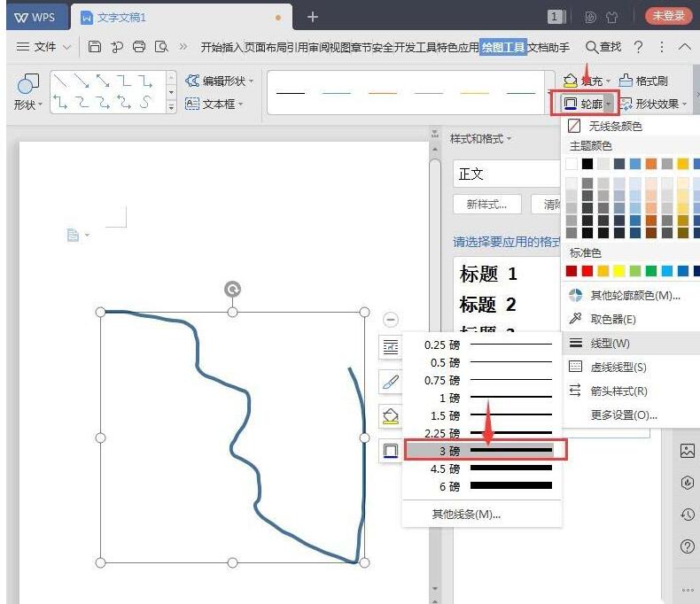Switch to the 绘图工具 ribbon tab
700x604 pixels.
(x=503, y=47)
